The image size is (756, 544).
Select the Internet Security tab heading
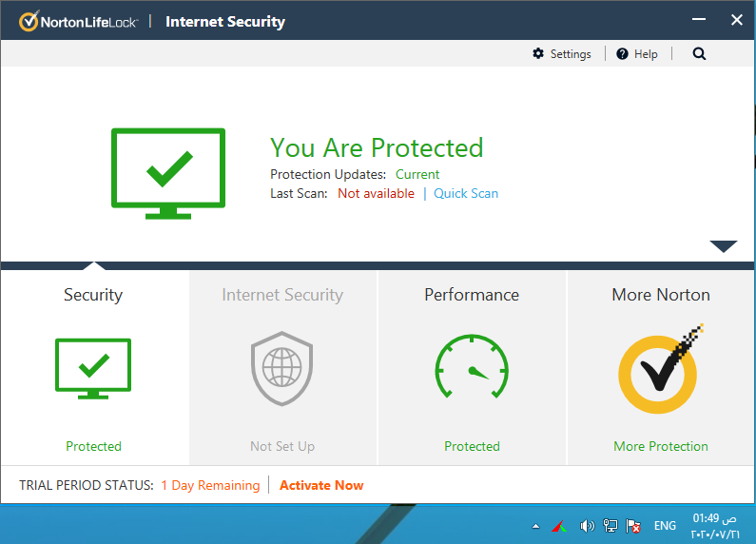point(282,295)
